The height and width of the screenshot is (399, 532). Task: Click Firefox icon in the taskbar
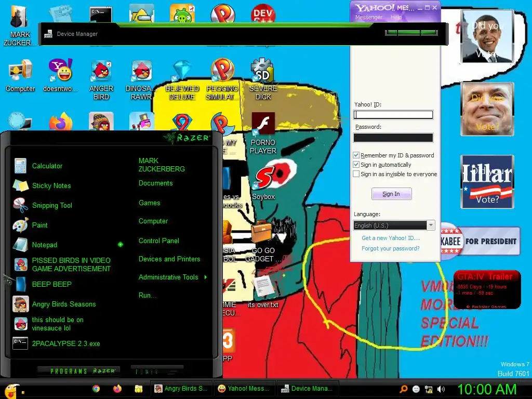117,389
